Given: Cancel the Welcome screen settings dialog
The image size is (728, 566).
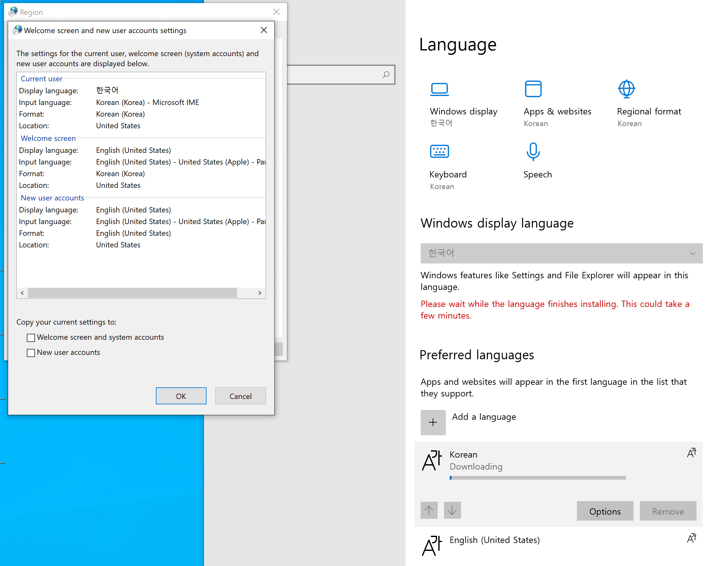Looking at the screenshot, I should 240,396.
